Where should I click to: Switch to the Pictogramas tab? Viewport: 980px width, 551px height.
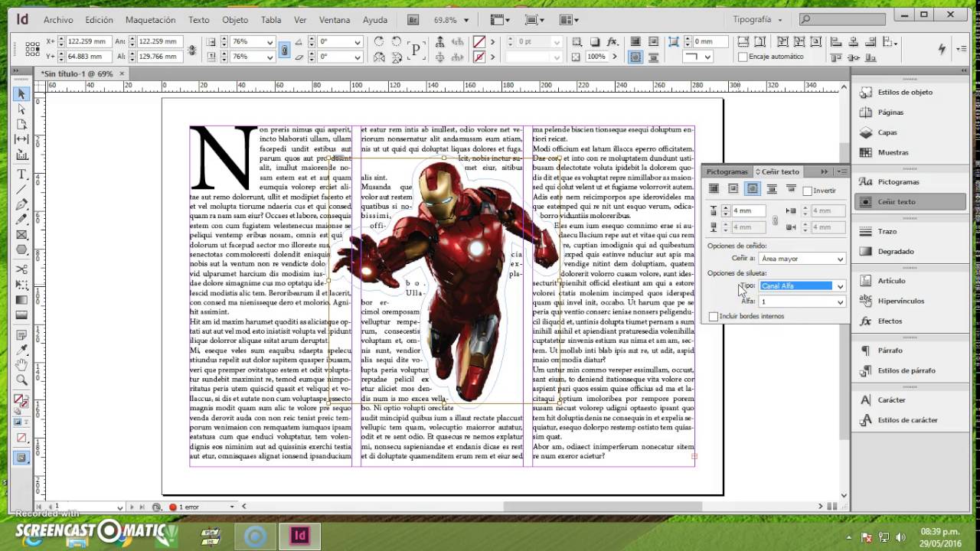(727, 172)
